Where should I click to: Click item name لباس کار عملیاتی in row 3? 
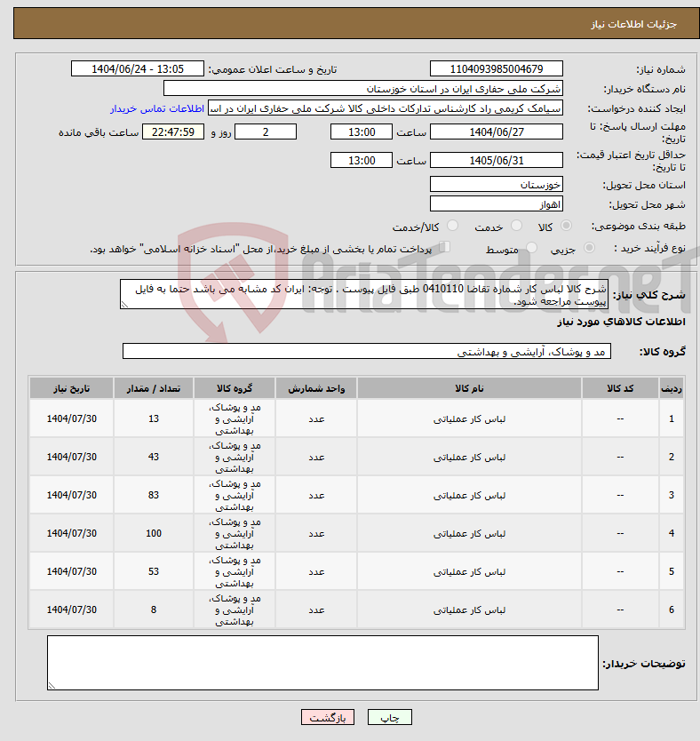point(470,496)
